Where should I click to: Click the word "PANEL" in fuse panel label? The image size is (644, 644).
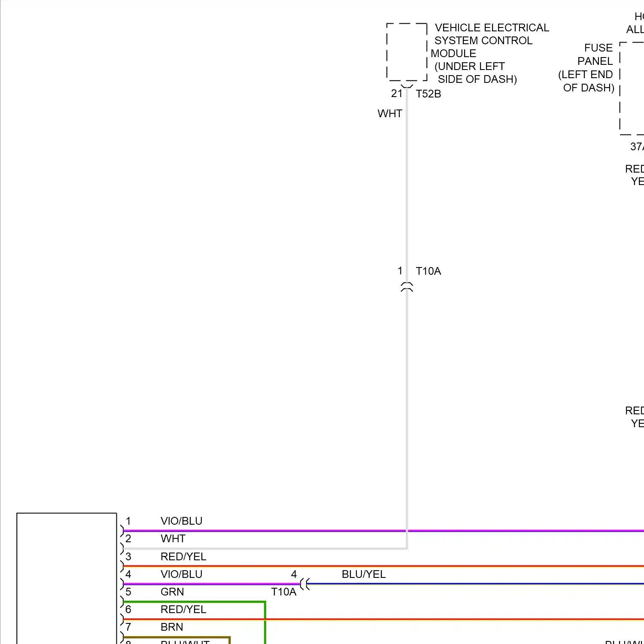click(595, 61)
